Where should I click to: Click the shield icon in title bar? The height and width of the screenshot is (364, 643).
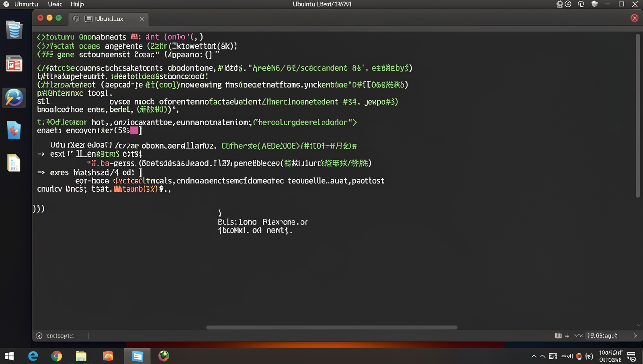[594, 4]
